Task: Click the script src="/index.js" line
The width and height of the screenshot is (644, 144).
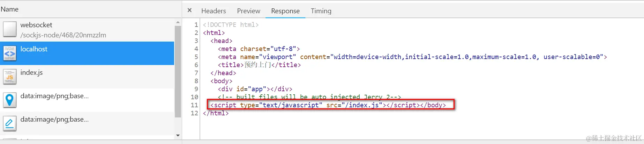Action: point(328,105)
